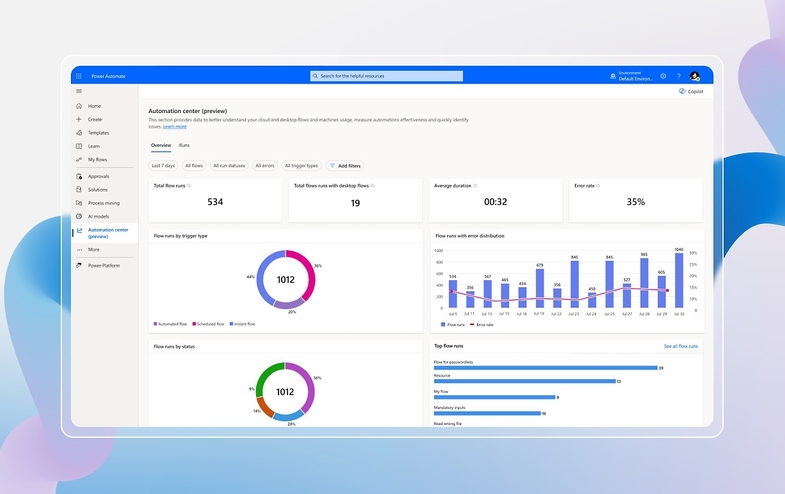Open the app launcher waffle icon

click(x=79, y=76)
